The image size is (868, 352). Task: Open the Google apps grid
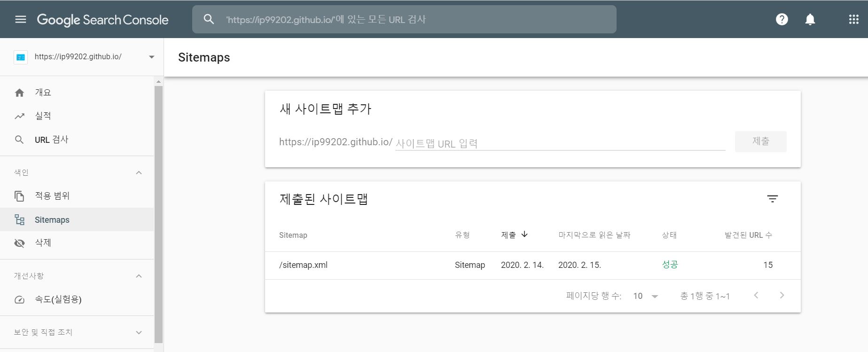854,19
